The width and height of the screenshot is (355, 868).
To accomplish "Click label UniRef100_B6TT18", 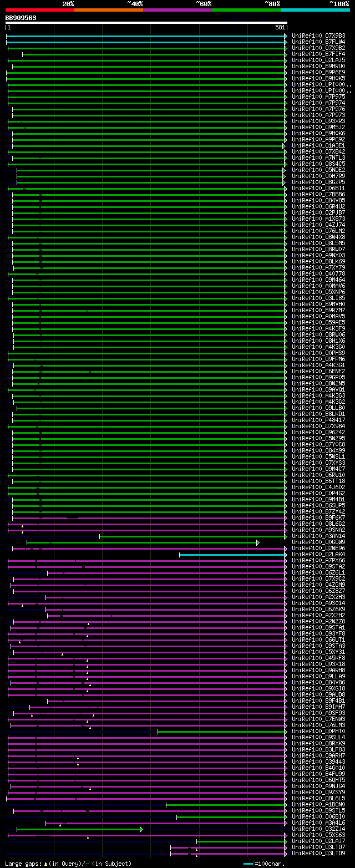I will click(318, 481).
